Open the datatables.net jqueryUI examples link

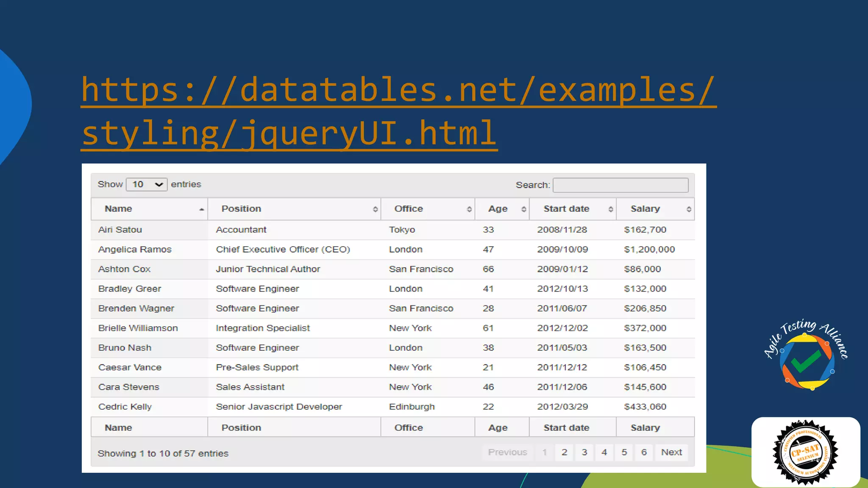(x=398, y=112)
